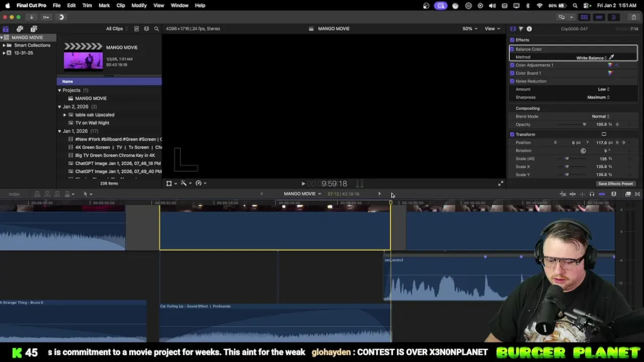Viewport: 644px width, 362px height.
Task: Select the MANGO MOVIE library
Action: pos(27,38)
